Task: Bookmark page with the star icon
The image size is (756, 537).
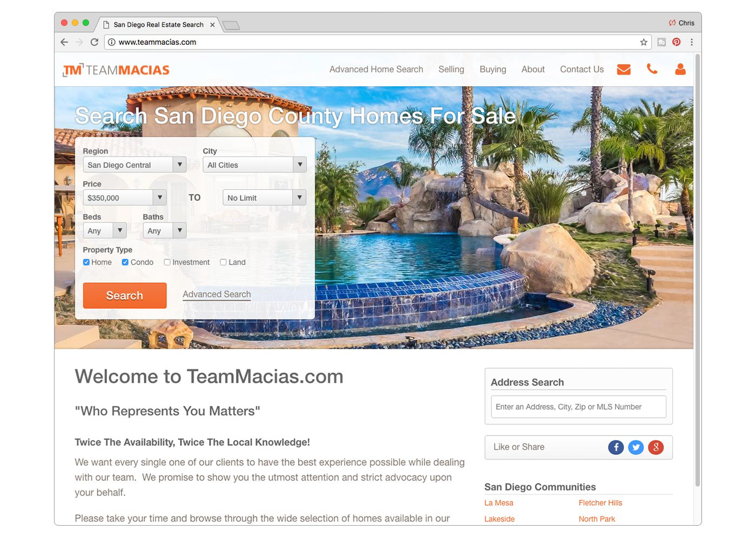Action: pos(644,42)
